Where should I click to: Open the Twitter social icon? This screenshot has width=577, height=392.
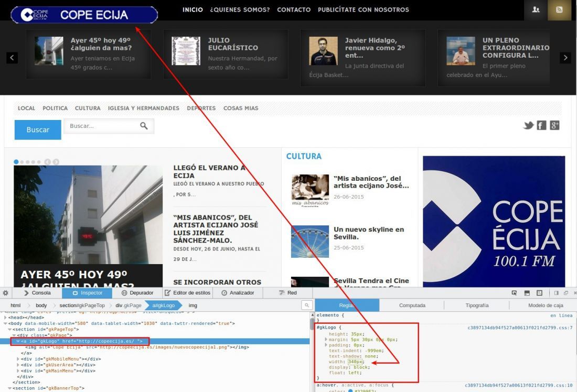(x=528, y=125)
